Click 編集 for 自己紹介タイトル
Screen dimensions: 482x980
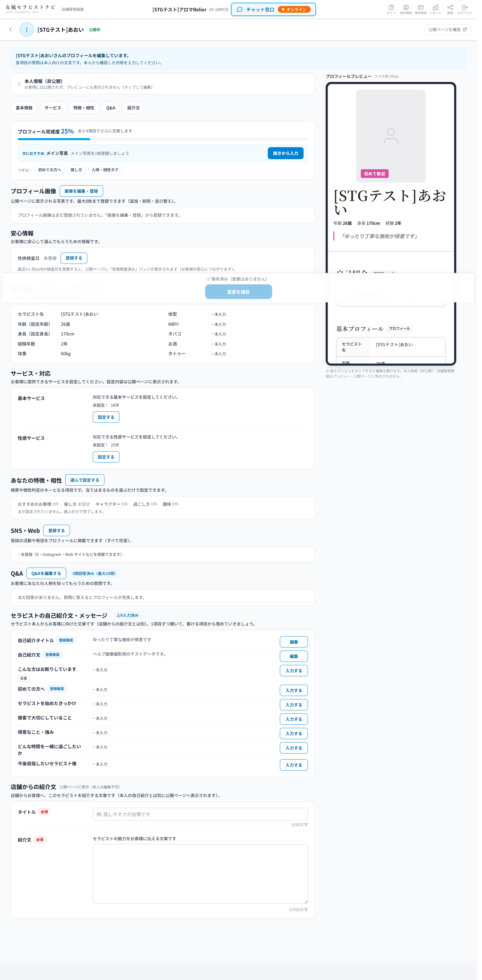[294, 642]
